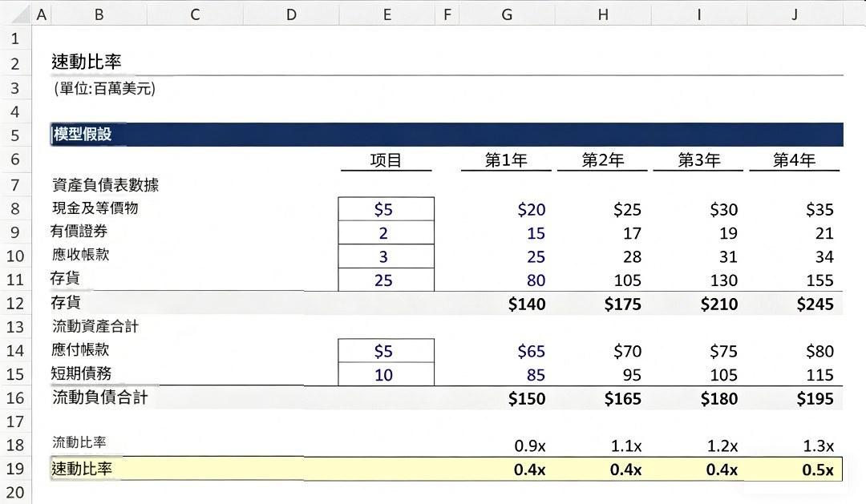866x504 pixels.
Task: Click the 0.9x current ratio cell
Action: point(530,446)
